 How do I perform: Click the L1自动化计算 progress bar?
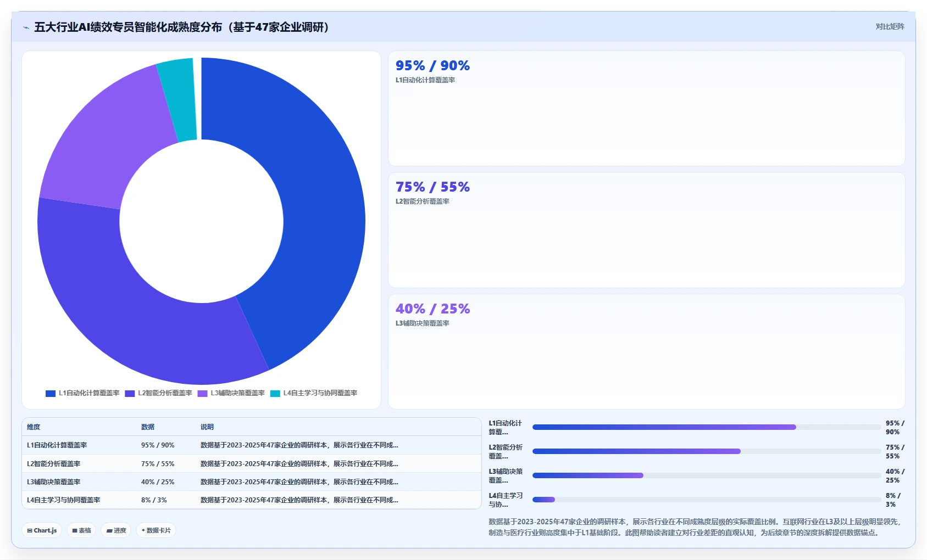(x=707, y=427)
